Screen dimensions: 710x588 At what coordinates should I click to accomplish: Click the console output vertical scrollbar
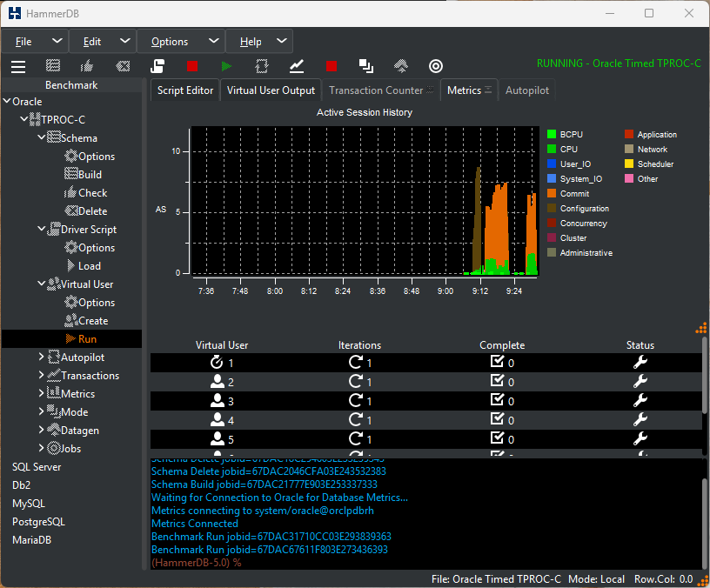pos(705,523)
